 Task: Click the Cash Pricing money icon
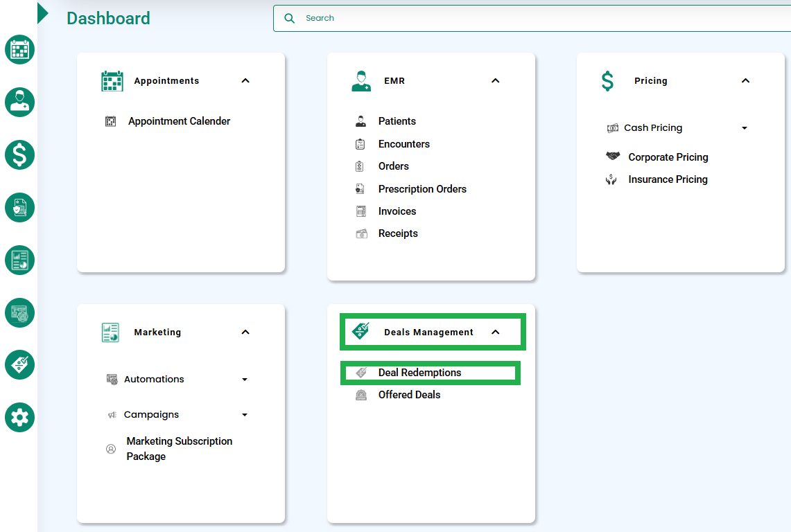coord(612,128)
